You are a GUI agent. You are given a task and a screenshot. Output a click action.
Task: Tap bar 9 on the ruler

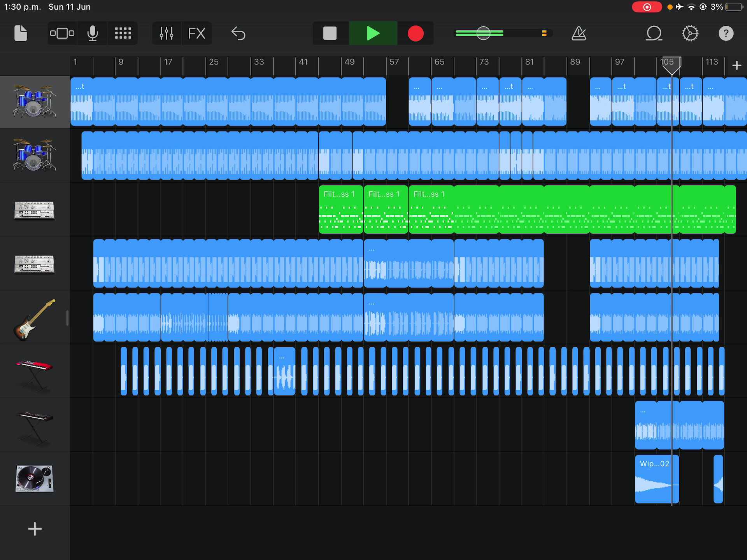[x=121, y=62]
